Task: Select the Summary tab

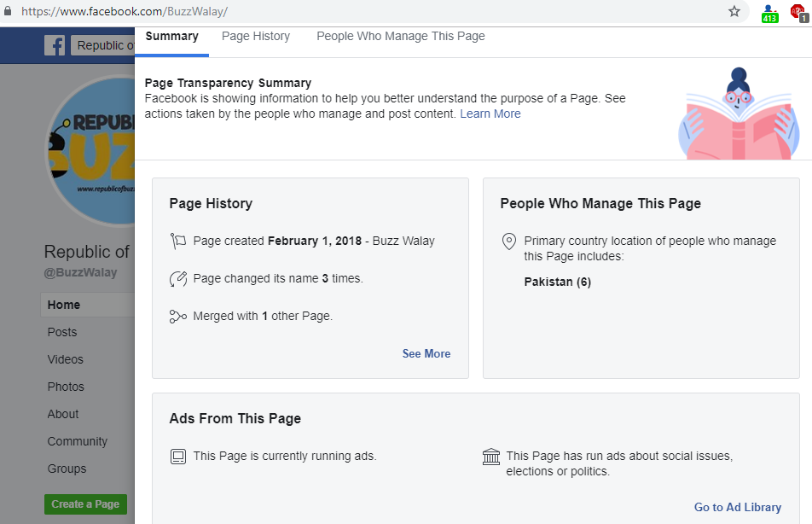Action: 171,37
